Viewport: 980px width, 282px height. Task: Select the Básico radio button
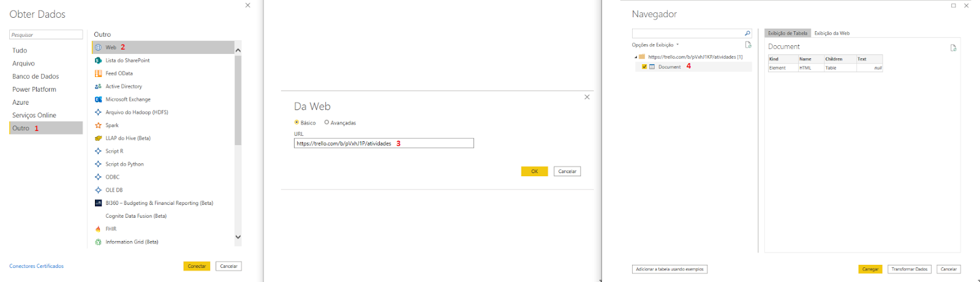click(297, 122)
